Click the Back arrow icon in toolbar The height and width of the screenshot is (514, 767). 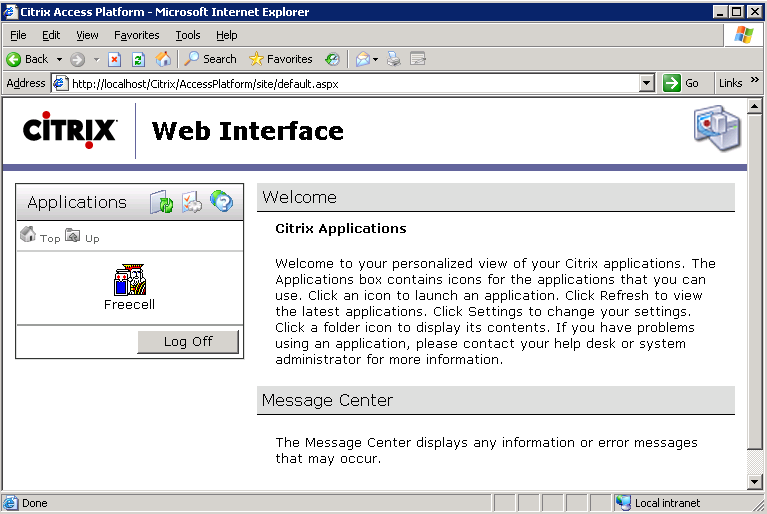[14, 60]
